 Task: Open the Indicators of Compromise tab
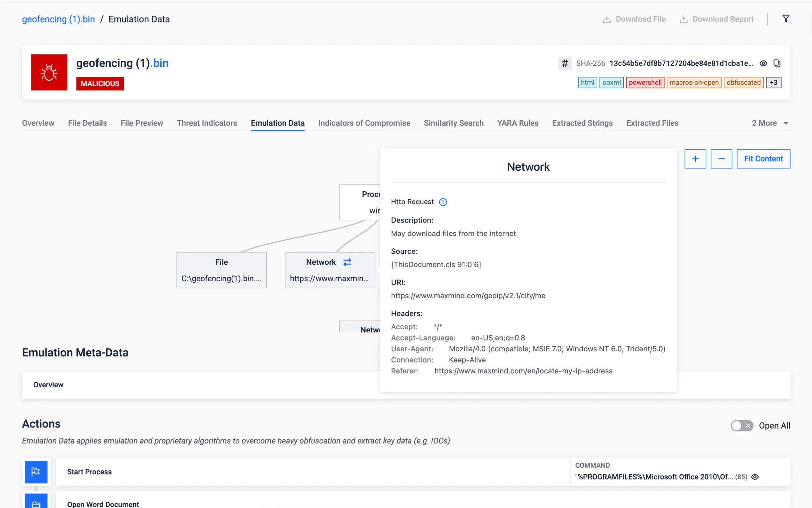(364, 123)
